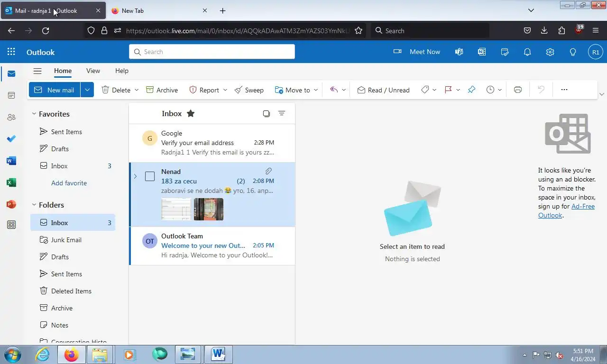Click the Archive ribbon button
Screen dimensions: 607x364
click(162, 90)
